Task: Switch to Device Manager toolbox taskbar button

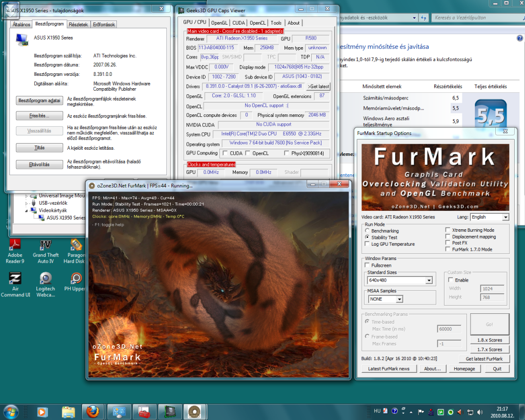Action: (144, 412)
